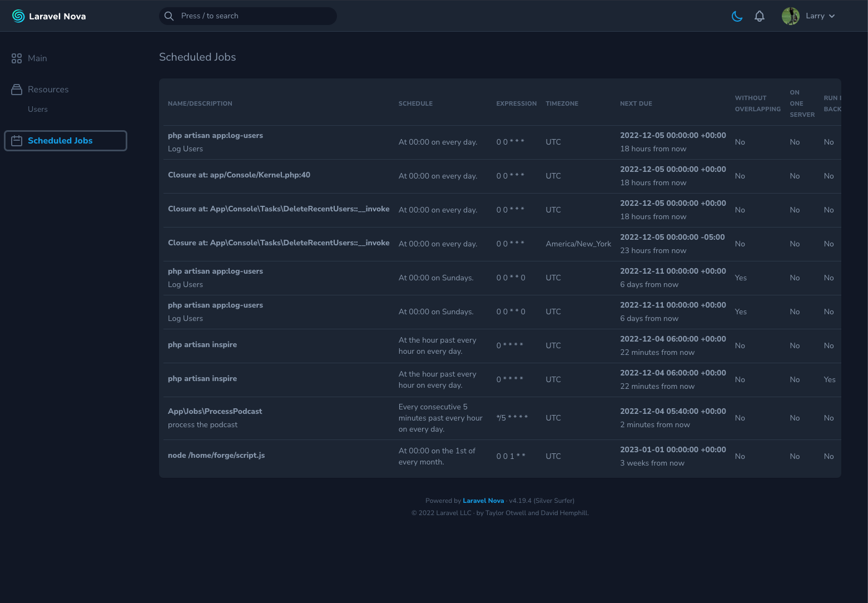Click the '*/5 * * * *' expression cell
This screenshot has height=603, width=868.
coord(512,418)
